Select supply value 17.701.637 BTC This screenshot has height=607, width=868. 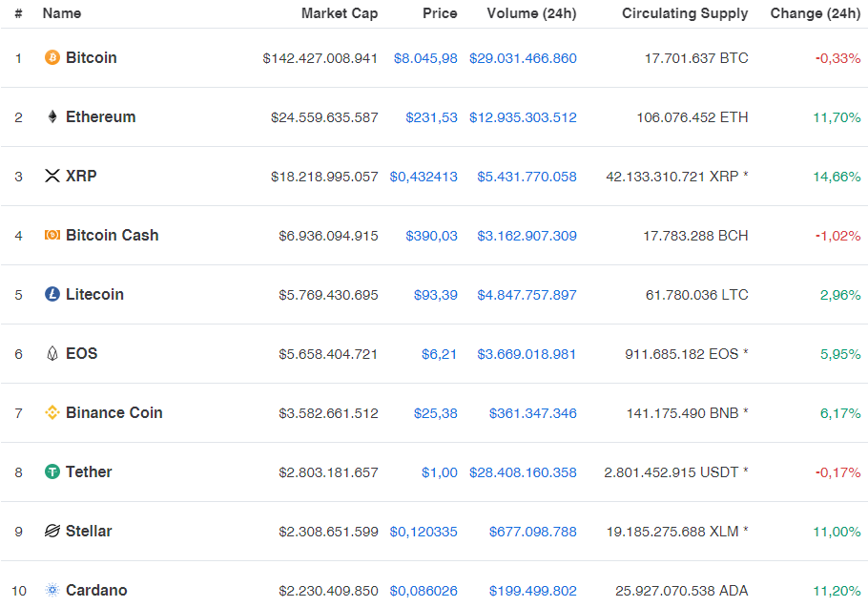coord(696,58)
